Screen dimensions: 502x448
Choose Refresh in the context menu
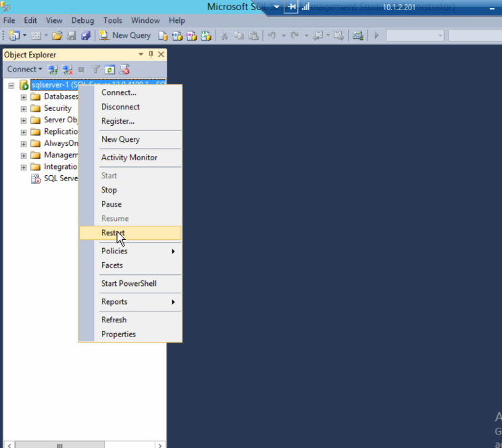point(130,320)
